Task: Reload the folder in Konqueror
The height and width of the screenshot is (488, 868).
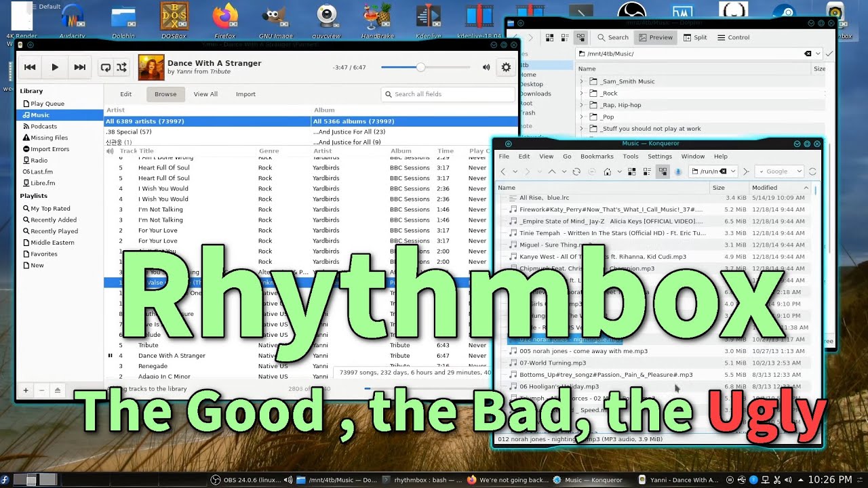Action: (576, 172)
